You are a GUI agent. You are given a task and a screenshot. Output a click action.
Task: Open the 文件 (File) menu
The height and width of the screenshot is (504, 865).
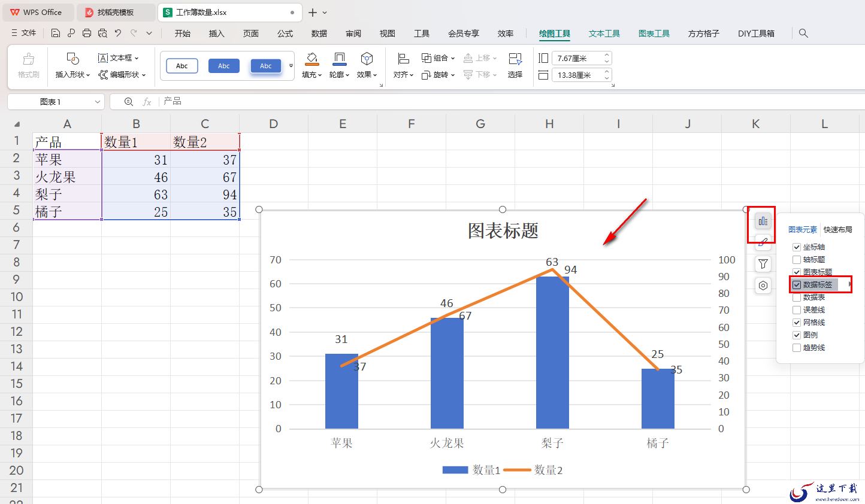[x=24, y=33]
